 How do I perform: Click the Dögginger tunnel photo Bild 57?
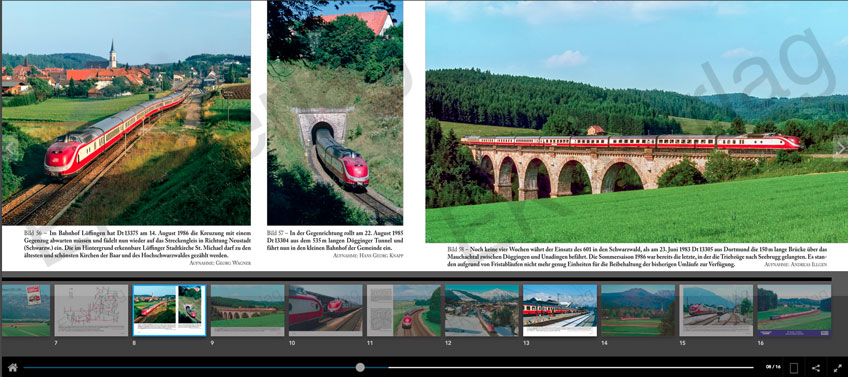335,113
